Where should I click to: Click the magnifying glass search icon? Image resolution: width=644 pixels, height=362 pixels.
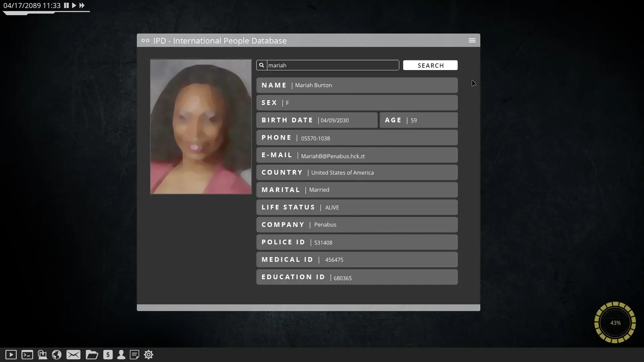coord(262,65)
